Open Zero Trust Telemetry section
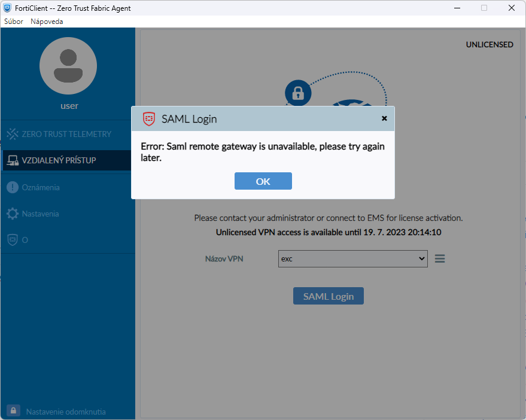This screenshot has height=420, width=526. [x=66, y=134]
